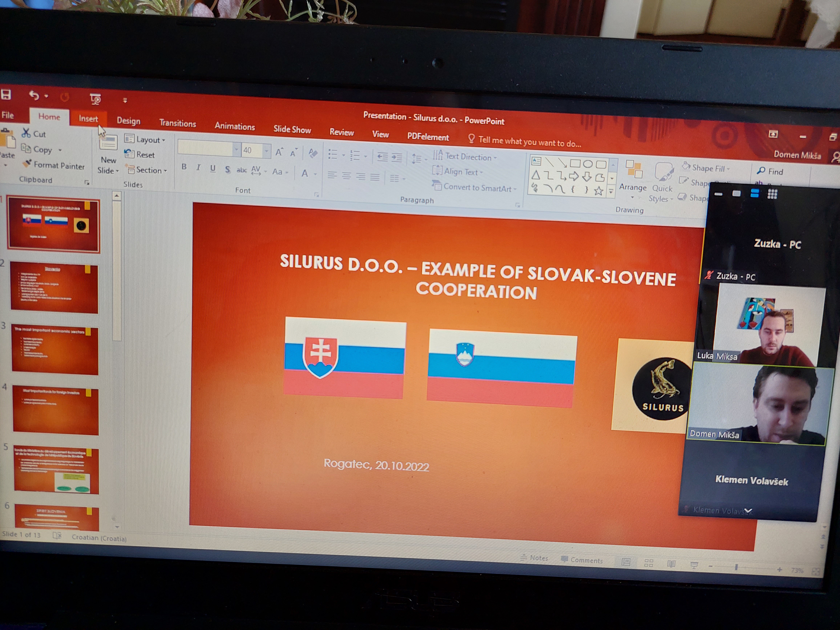Click the Save icon in quick access toolbar
The image size is (840, 630).
6,95
